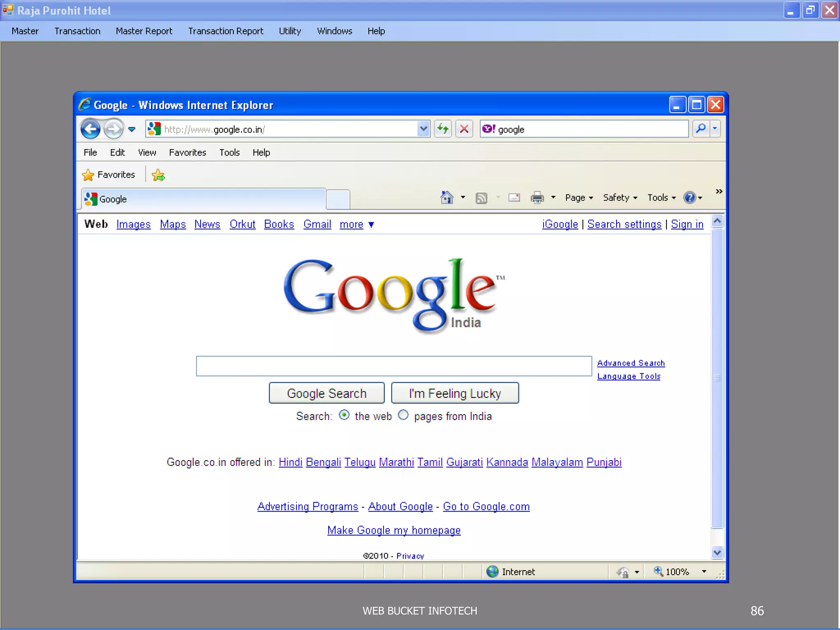This screenshot has height=630, width=840.
Task: Click the 100% zoom level icon
Action: 658,571
